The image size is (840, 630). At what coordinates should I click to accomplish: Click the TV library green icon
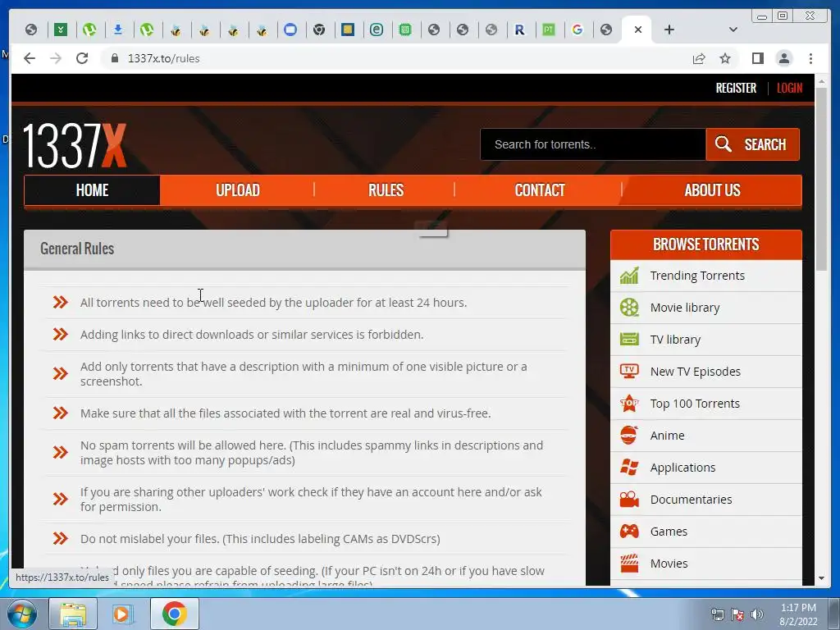(x=629, y=339)
